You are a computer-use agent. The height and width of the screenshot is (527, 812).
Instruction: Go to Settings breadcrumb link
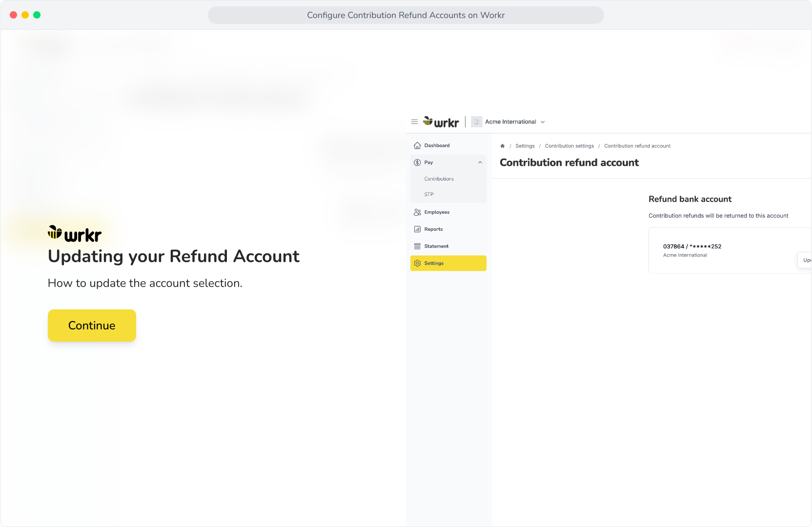[x=525, y=146]
